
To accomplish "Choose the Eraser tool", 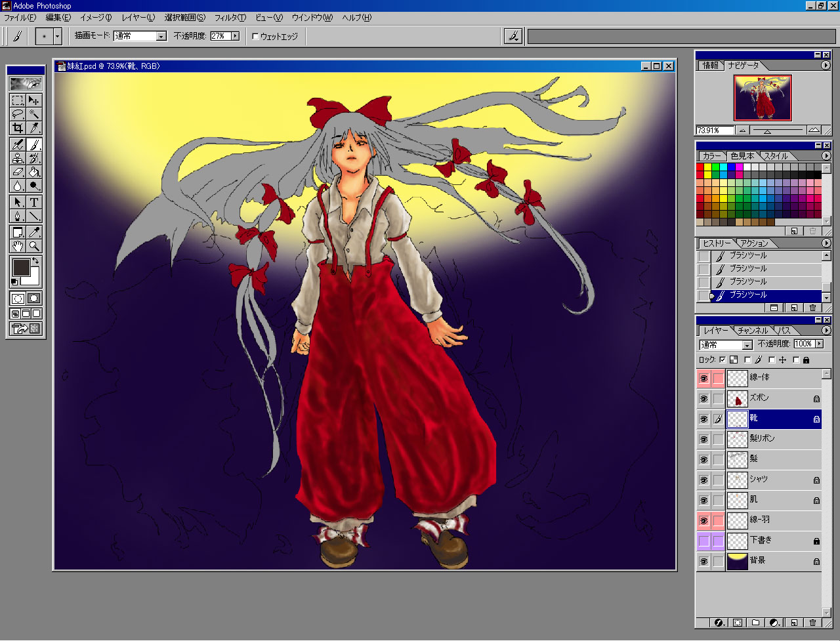I will click(18, 173).
